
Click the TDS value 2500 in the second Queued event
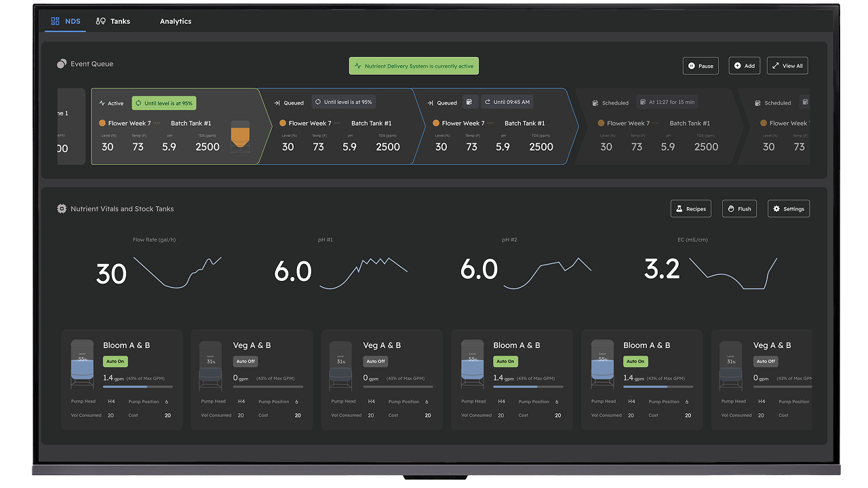coord(541,147)
